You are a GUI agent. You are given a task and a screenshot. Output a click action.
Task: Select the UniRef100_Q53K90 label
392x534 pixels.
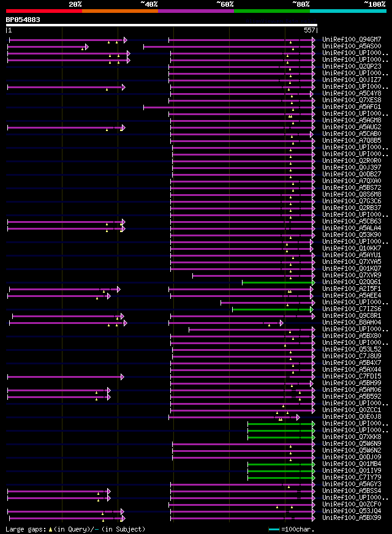(352, 235)
